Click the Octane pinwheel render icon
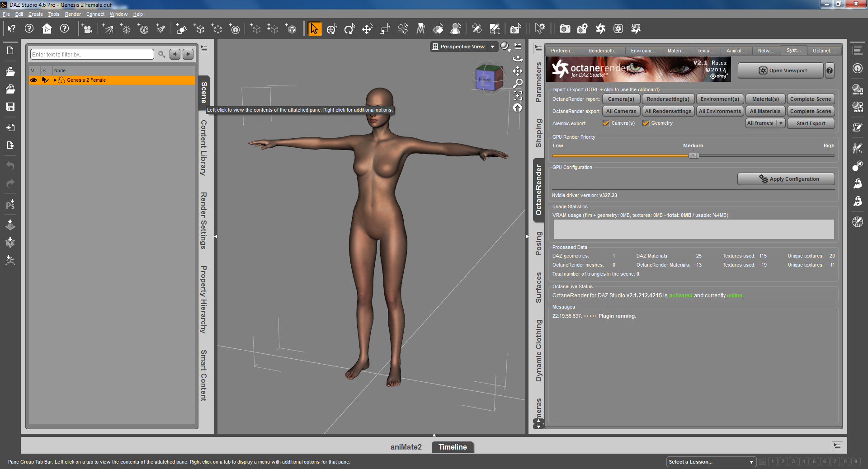 coord(600,29)
